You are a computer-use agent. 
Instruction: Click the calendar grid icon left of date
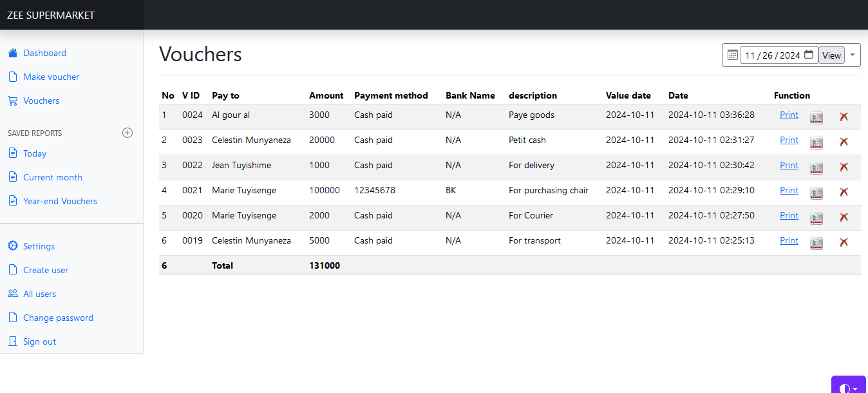click(732, 55)
